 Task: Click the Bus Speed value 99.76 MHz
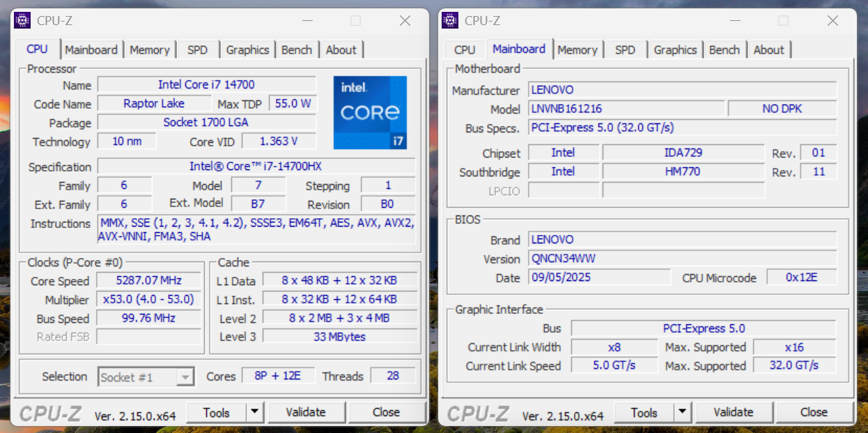[x=148, y=318]
